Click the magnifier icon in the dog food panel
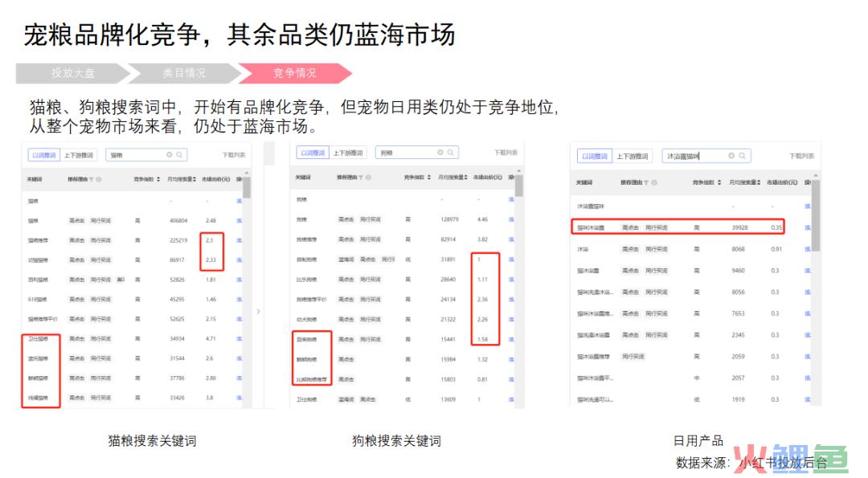Viewport: 868px width, 478px height. (451, 152)
